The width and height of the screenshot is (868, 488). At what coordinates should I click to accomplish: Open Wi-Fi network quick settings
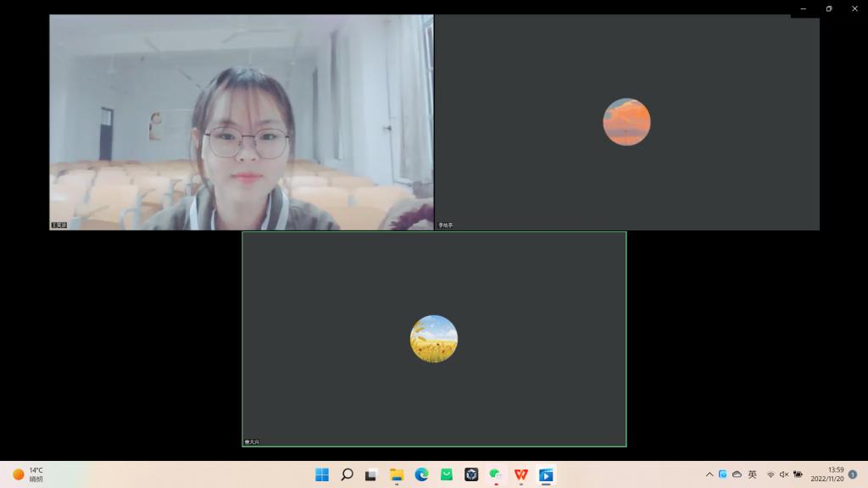click(x=771, y=474)
